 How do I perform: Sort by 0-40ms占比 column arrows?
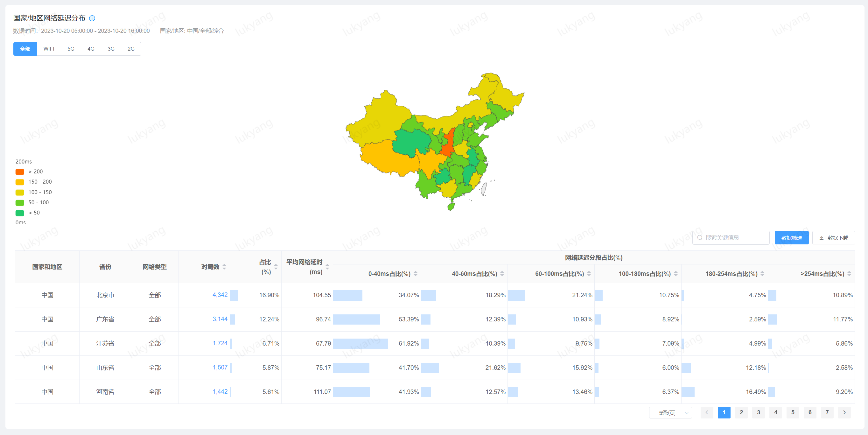coord(416,274)
